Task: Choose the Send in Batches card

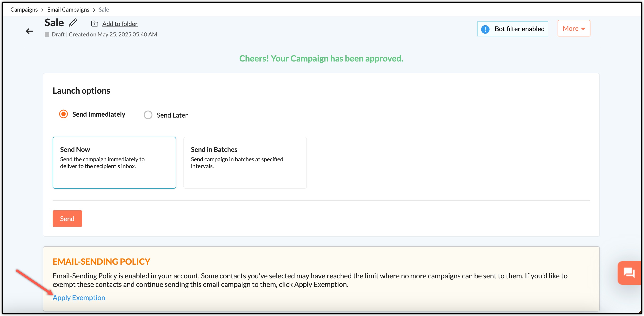Action: click(245, 162)
